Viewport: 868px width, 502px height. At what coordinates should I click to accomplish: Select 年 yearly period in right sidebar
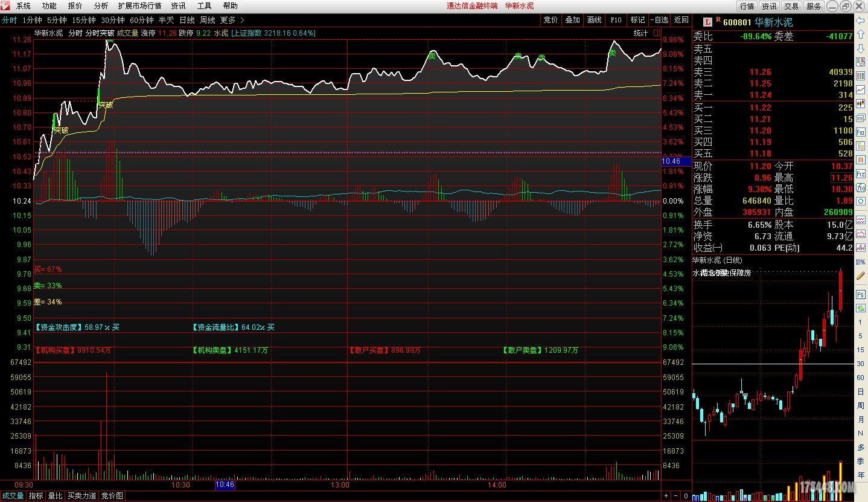click(861, 475)
